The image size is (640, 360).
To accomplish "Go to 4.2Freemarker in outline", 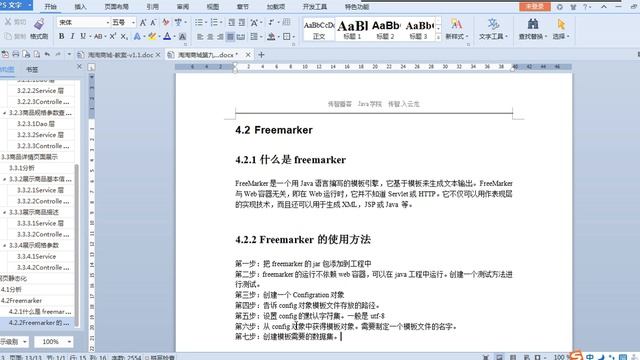I will pos(22,300).
